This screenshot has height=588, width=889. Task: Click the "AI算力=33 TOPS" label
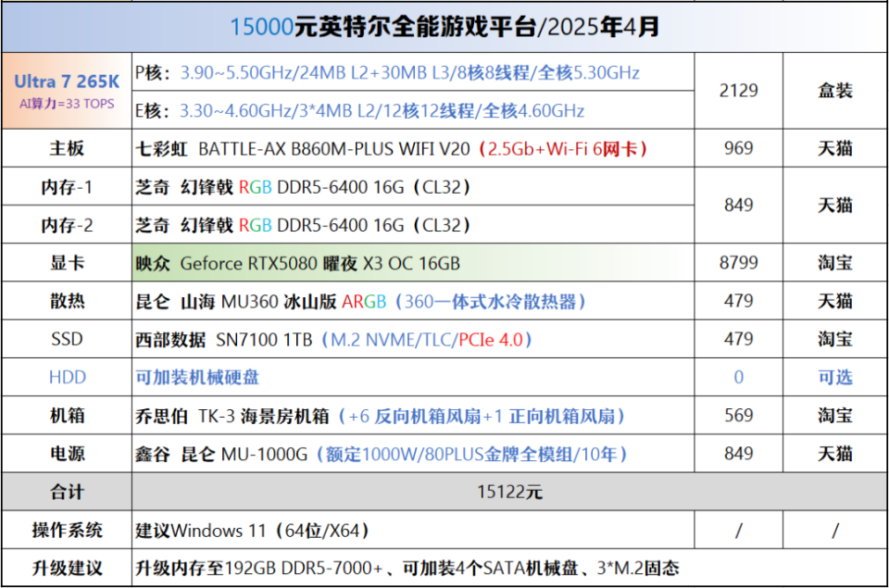coord(67,104)
